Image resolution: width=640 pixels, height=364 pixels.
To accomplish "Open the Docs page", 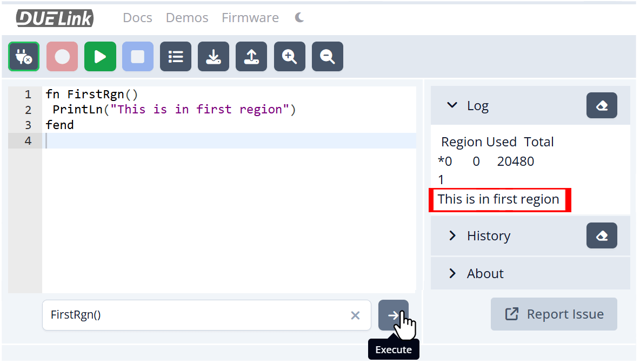I will 137,18.
